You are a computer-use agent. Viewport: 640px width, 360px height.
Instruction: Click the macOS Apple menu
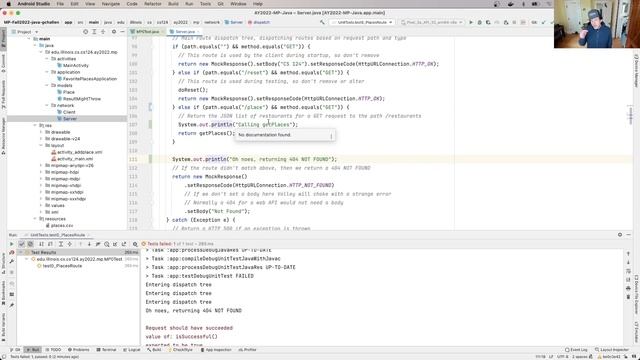(x=8, y=4)
